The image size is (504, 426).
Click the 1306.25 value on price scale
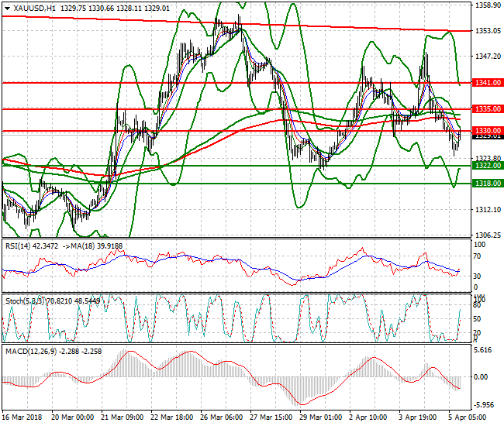tap(485, 235)
